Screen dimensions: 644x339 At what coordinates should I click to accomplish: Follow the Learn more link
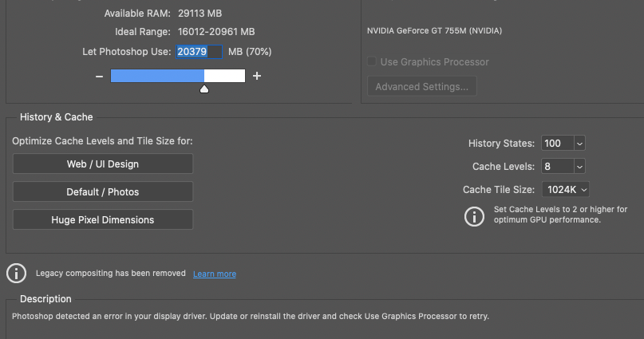coord(215,274)
